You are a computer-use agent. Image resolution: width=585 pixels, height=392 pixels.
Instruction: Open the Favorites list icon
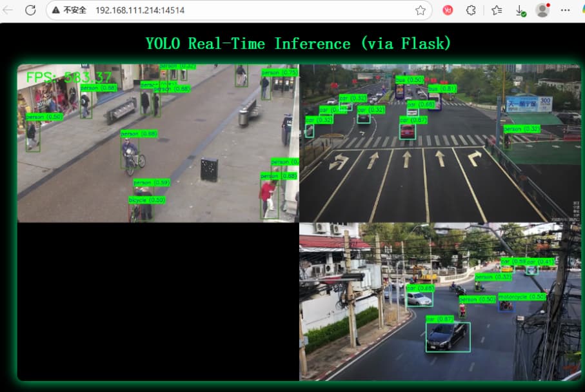tap(497, 10)
